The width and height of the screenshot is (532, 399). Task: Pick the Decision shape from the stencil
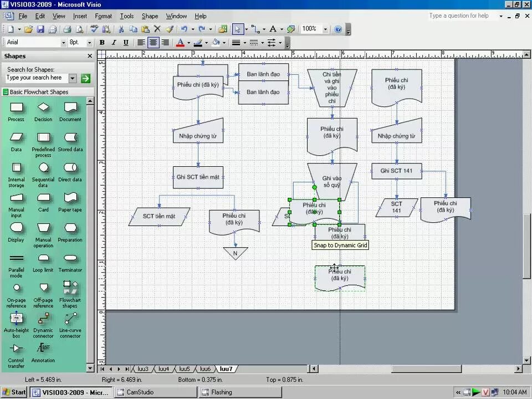click(43, 112)
